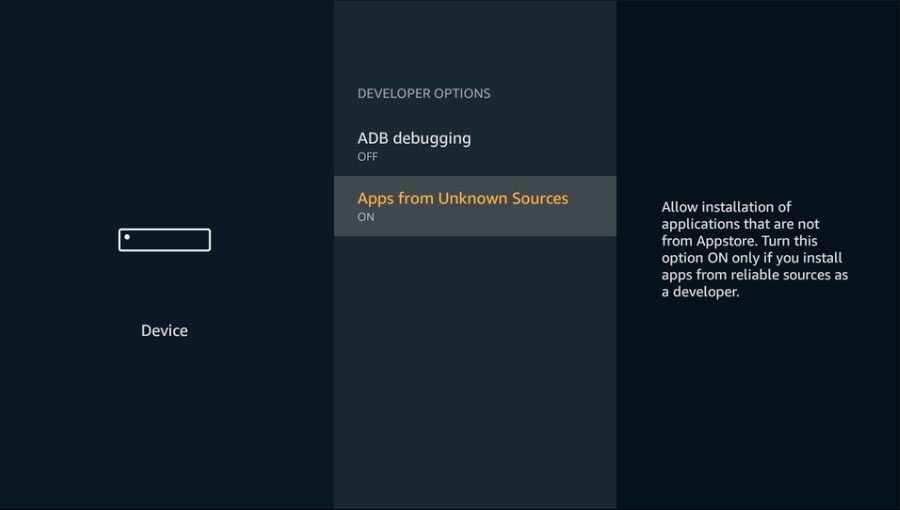This screenshot has width=900, height=510.
Task: Select the ADB debugging menu row
Action: click(475, 146)
